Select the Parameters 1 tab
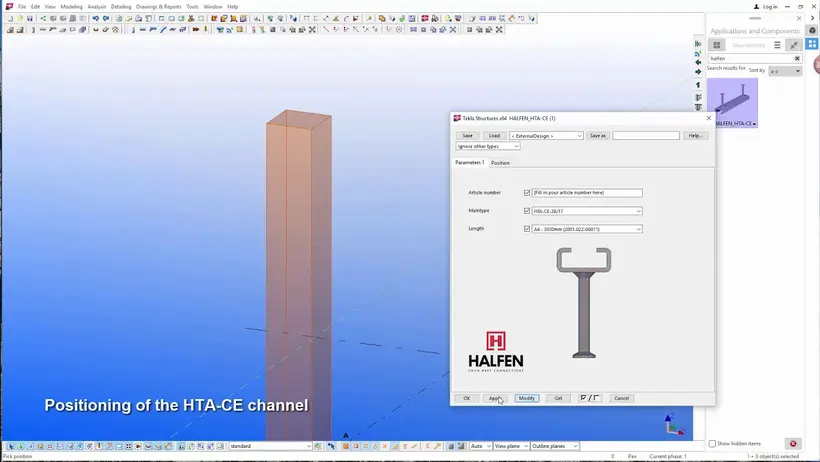Viewport: 820px width, 462px height. click(x=470, y=163)
